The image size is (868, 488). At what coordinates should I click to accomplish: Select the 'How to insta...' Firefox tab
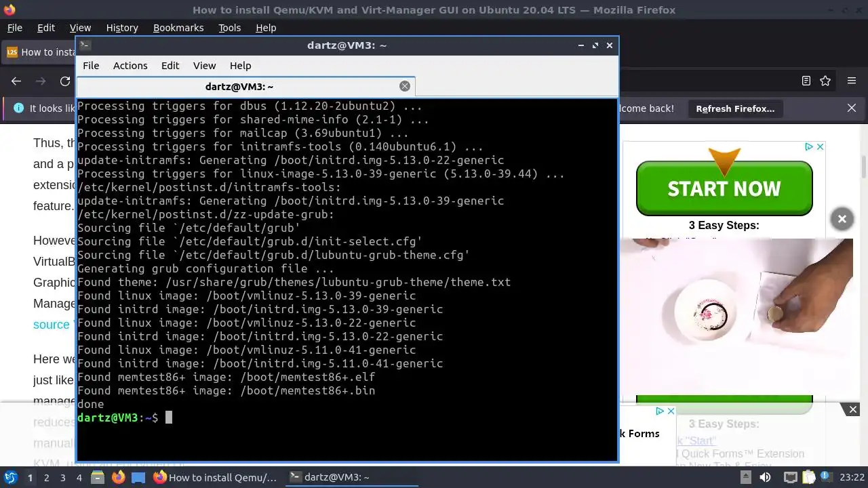point(39,52)
